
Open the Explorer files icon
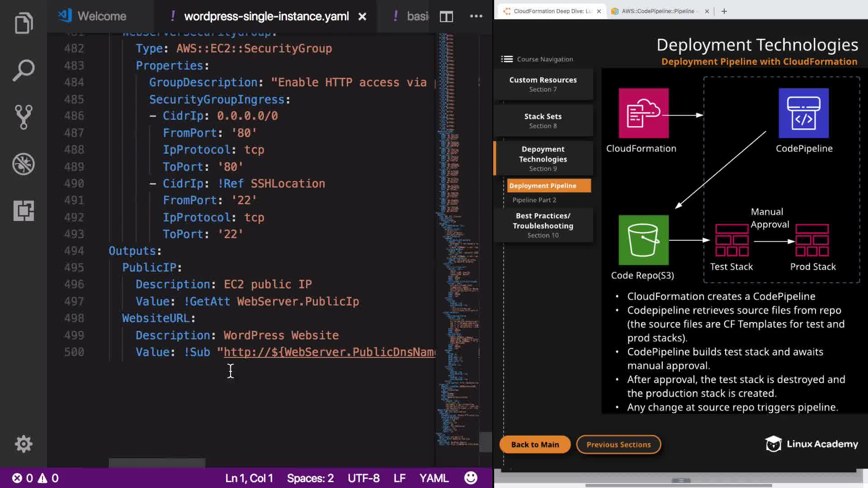pyautogui.click(x=24, y=23)
